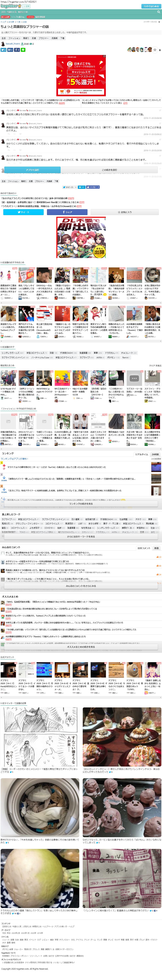Image resolution: width=162 pixels, height=980 pixels.
Task: Click the wide Facebook シェア button
Action: click(67, 212)
